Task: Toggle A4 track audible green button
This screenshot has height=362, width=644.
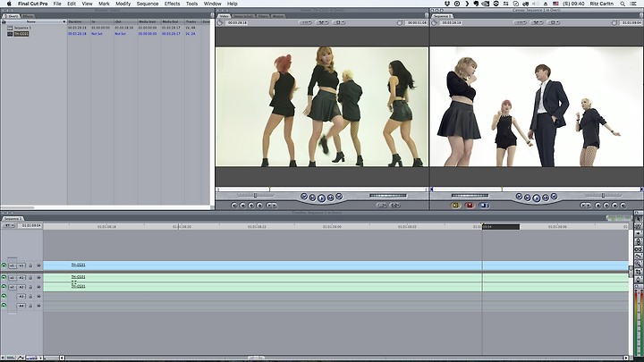Action: [x=4, y=306]
